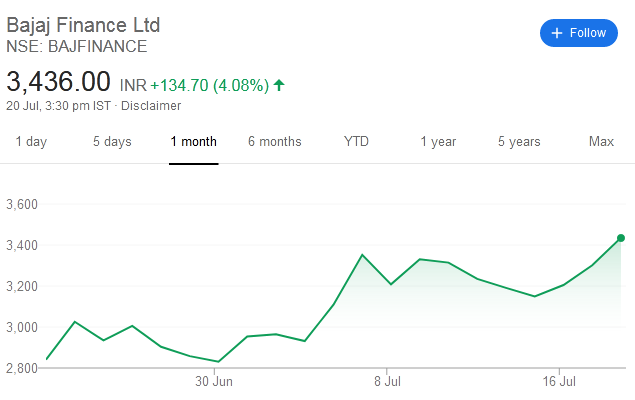
Task: Click the plus icon inside Follow
Action: coord(556,33)
